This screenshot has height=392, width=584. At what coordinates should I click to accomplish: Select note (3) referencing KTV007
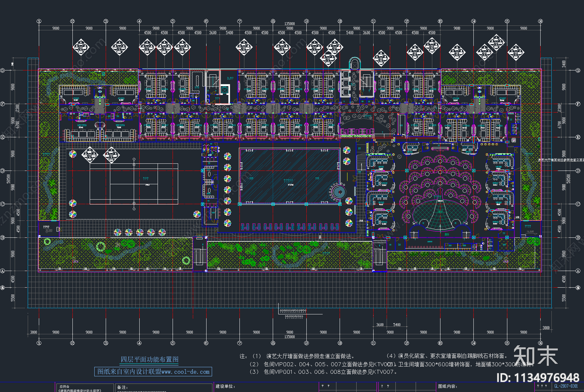point(323,372)
